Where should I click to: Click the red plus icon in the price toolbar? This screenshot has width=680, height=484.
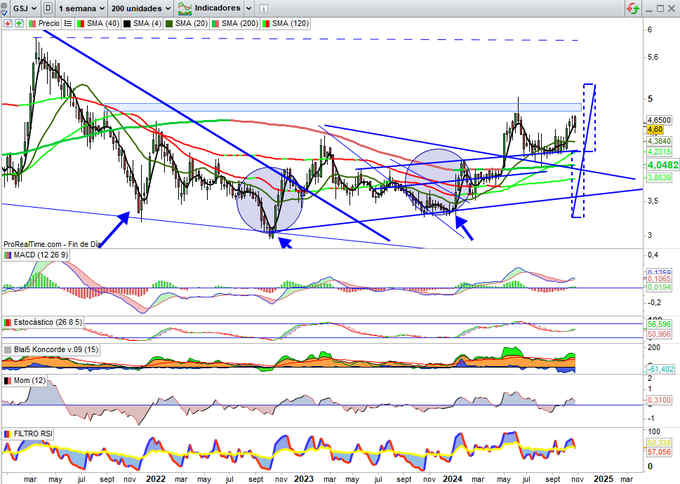coord(8,23)
